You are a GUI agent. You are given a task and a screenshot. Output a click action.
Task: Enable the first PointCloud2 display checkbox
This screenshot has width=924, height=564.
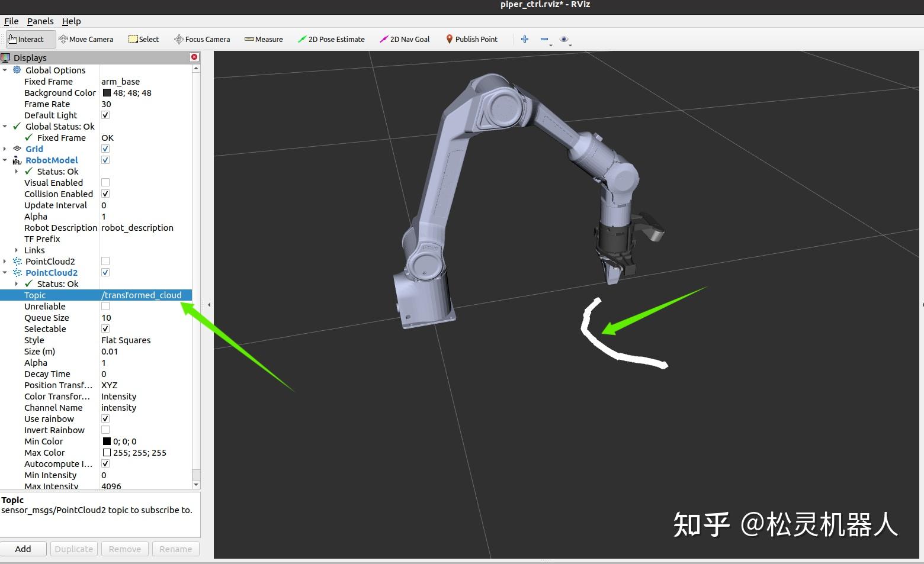[x=105, y=261]
